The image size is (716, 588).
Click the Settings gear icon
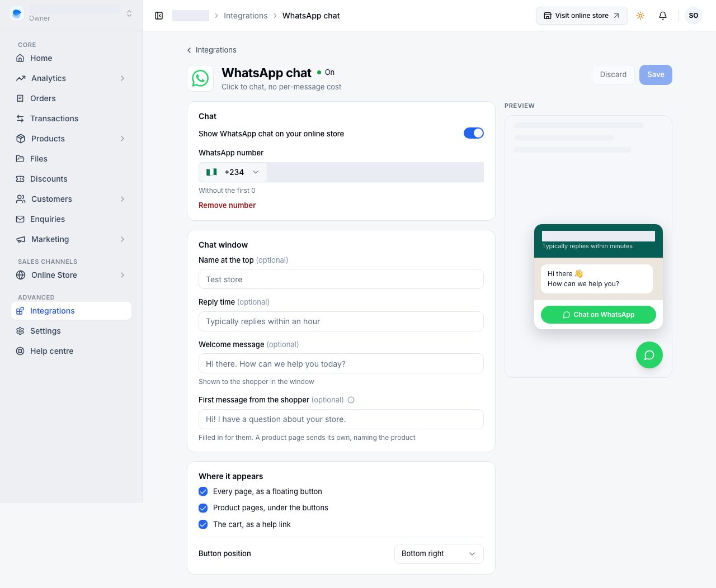(x=20, y=331)
